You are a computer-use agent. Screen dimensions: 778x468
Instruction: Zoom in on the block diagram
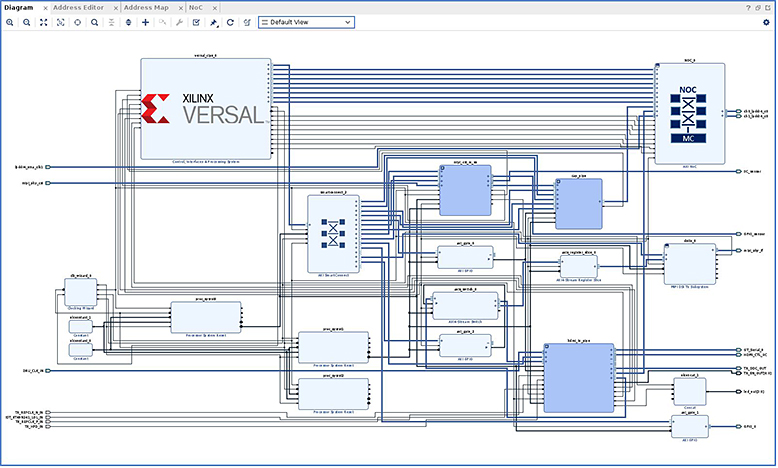(x=9, y=22)
